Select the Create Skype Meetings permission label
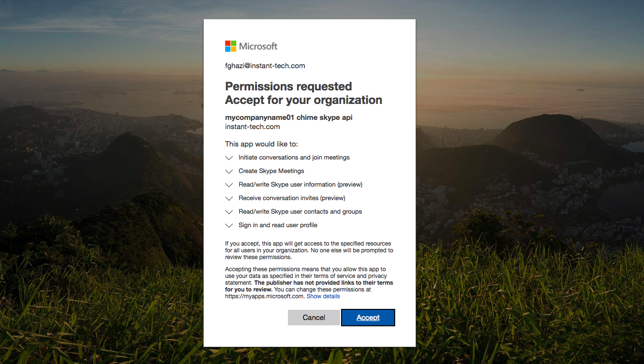This screenshot has height=364, width=644. [x=272, y=171]
